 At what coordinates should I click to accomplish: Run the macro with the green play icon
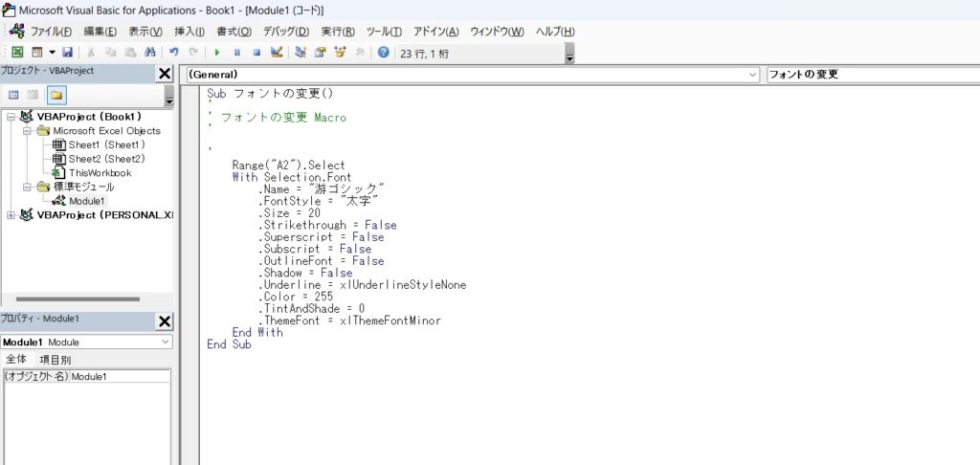click(x=217, y=53)
